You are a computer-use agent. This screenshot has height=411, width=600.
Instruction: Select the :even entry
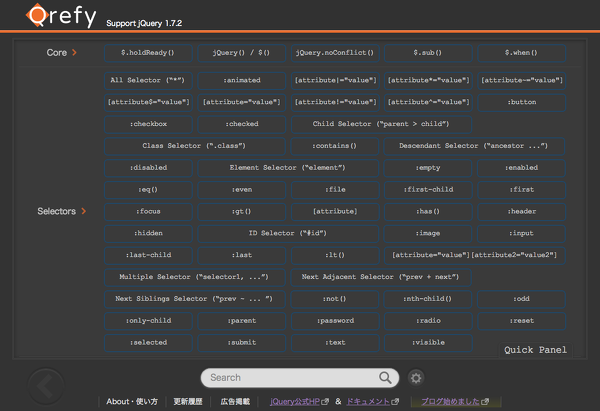point(241,189)
